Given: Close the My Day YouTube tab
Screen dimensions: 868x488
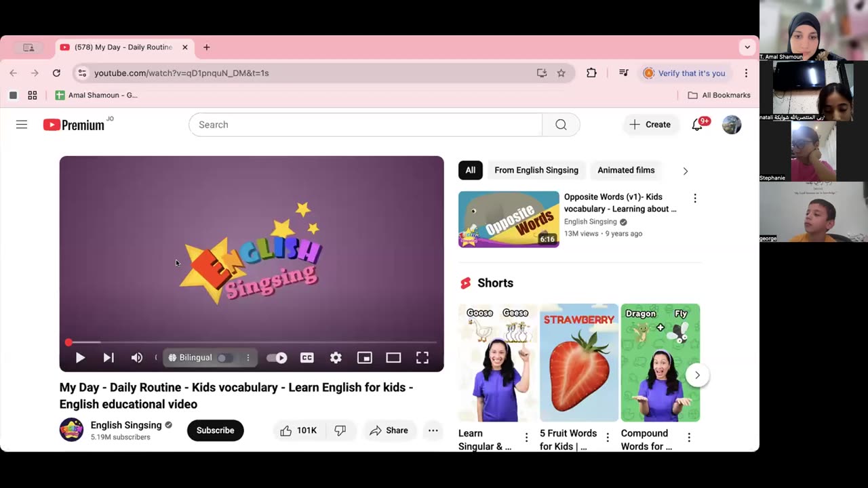Looking at the screenshot, I should [184, 47].
